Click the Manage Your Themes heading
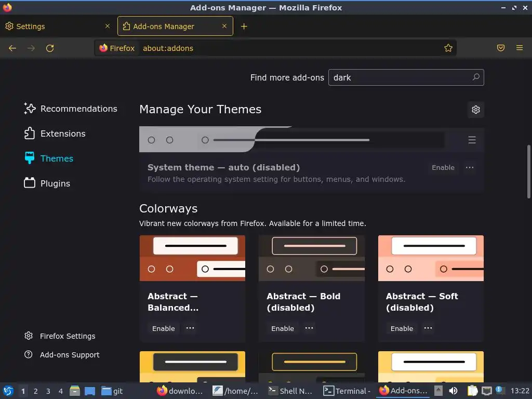The height and width of the screenshot is (399, 532). tap(200, 109)
